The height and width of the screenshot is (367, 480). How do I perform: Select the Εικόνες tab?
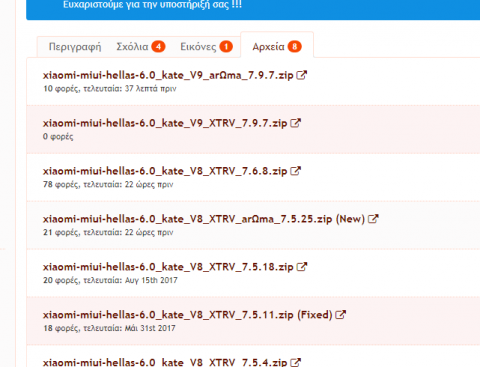(198, 47)
